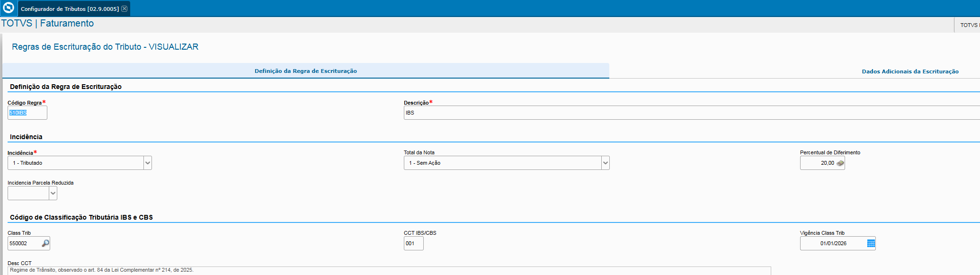Screen dimensions: 980x275
Task: Open the Vigência Class Trib calendar
Action: 871,243
